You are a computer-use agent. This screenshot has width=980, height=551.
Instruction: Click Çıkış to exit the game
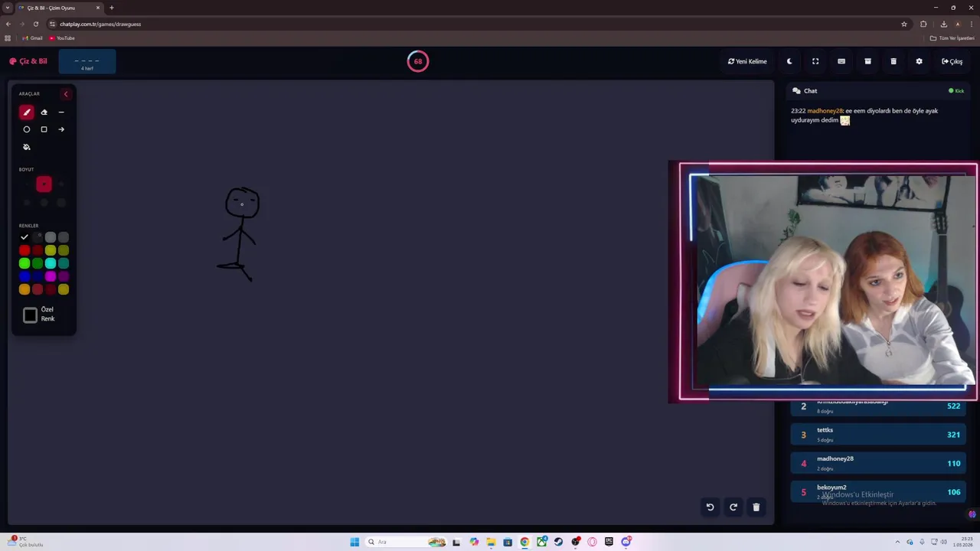[952, 61]
